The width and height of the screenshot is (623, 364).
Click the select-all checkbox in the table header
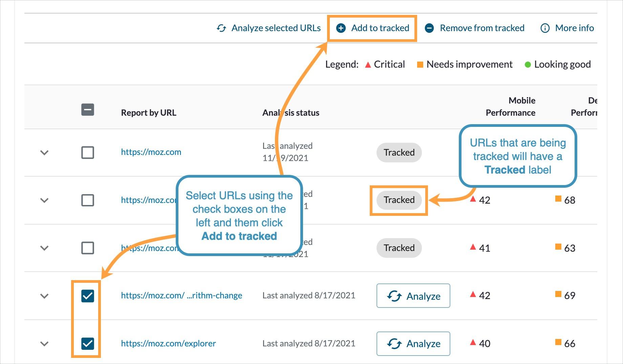[87, 110]
